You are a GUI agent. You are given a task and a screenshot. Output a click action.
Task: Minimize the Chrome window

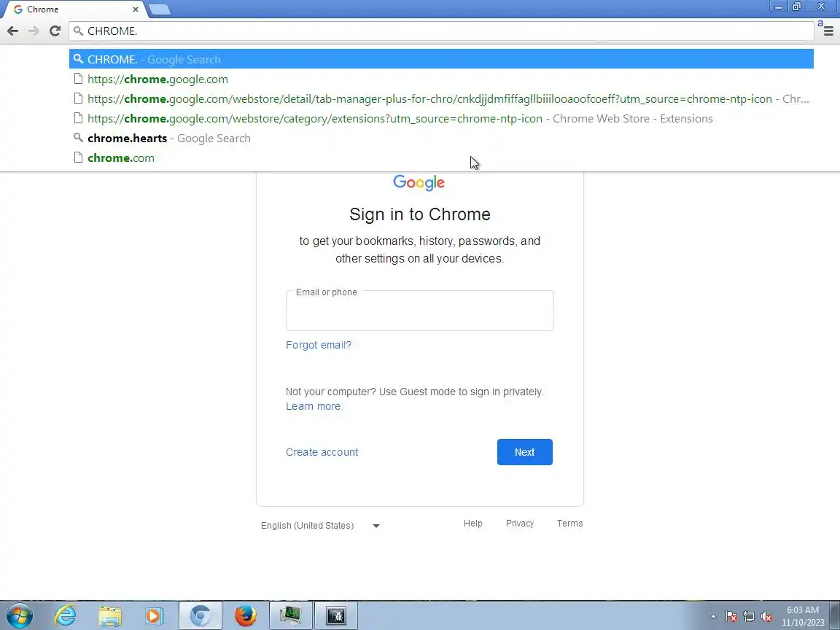pos(779,7)
